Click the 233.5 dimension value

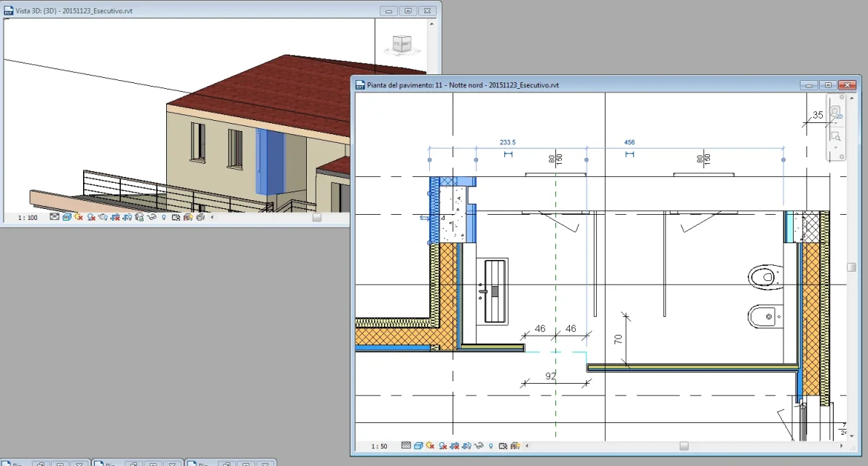point(508,142)
